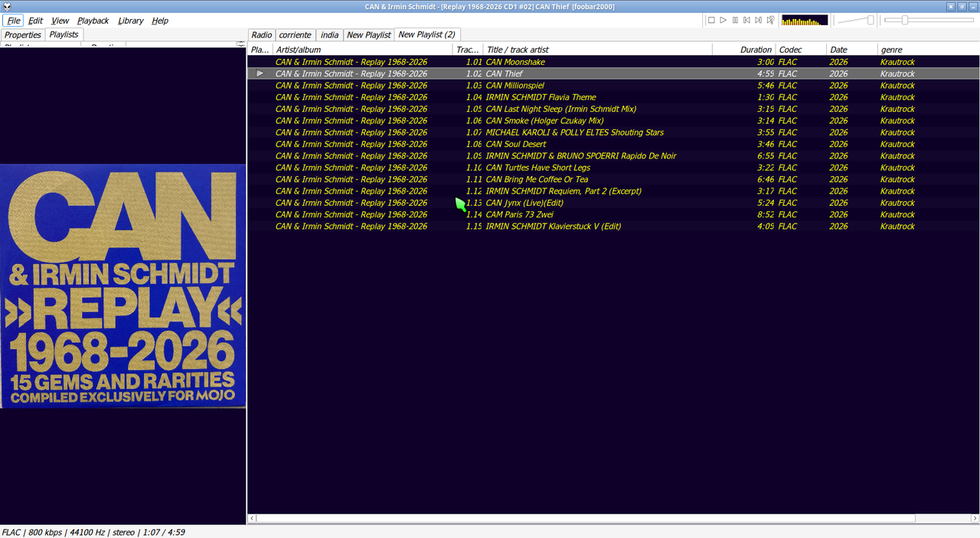Switch to the Playlists panel tab
Image resolution: width=980 pixels, height=538 pixels.
(x=64, y=34)
